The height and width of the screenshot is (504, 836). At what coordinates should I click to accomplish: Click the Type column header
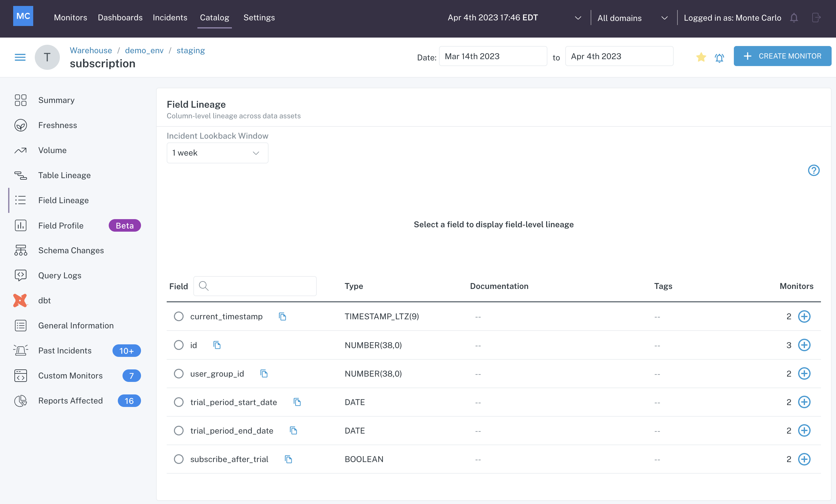[x=353, y=286]
